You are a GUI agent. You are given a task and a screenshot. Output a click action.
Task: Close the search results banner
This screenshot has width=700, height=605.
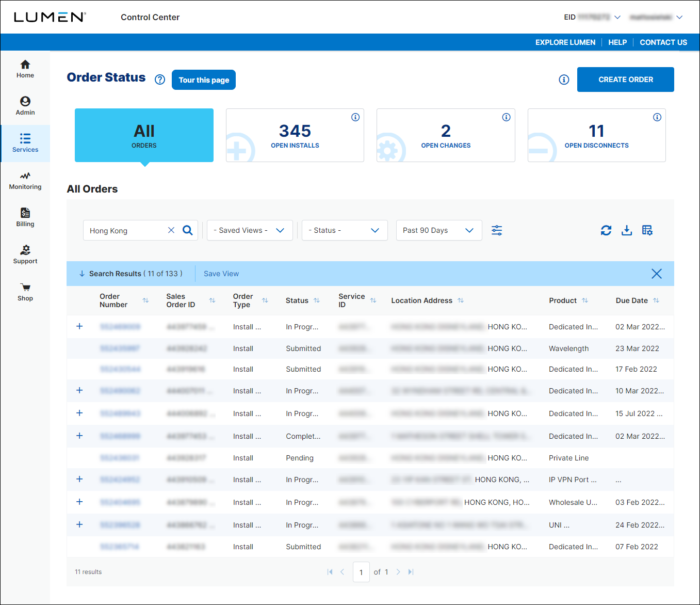coord(657,274)
